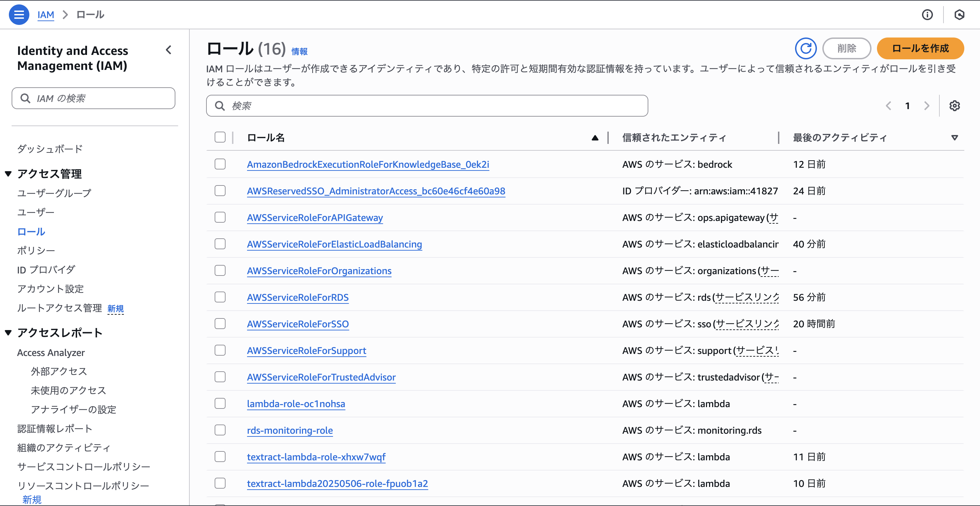This screenshot has width=980, height=506.
Task: Tick checkbox for lambda-role-oc1nohsa
Action: tap(220, 403)
